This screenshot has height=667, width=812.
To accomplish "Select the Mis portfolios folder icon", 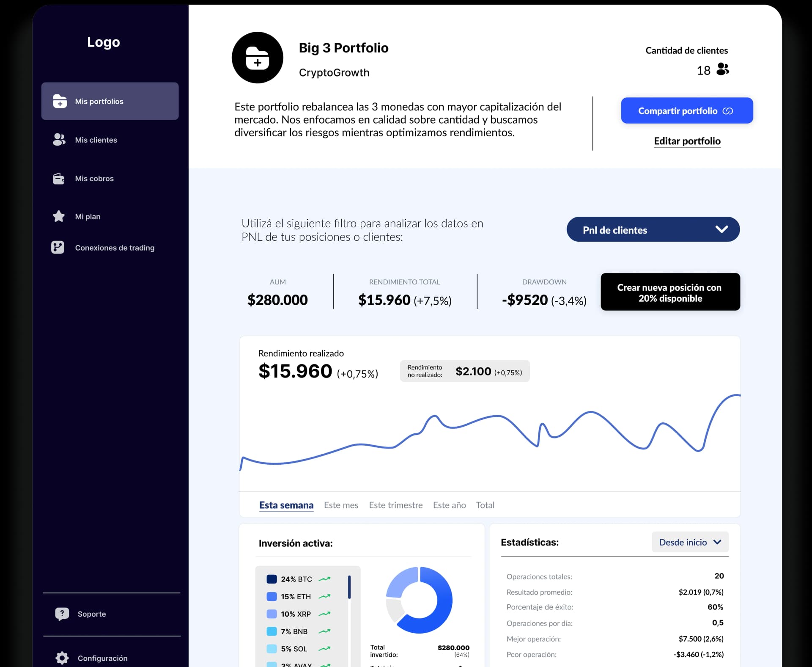I will pos(60,101).
